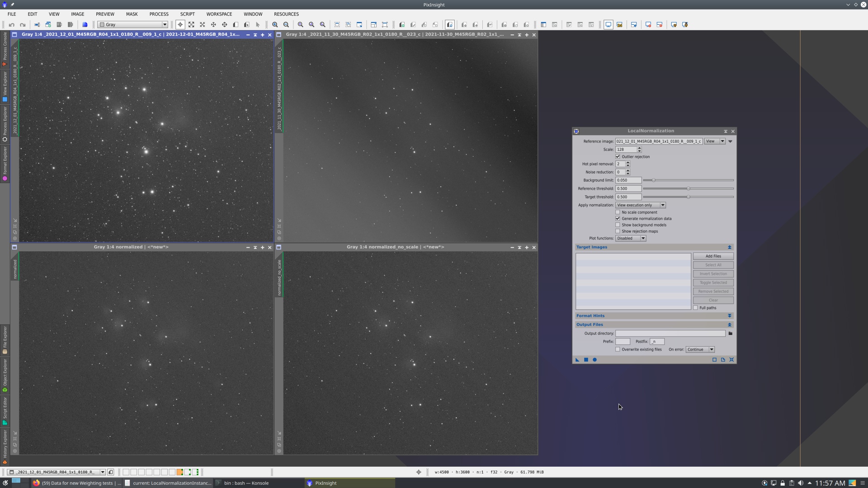Open the Gray channel selector dropdown
The width and height of the screenshot is (868, 488).
[x=133, y=25]
